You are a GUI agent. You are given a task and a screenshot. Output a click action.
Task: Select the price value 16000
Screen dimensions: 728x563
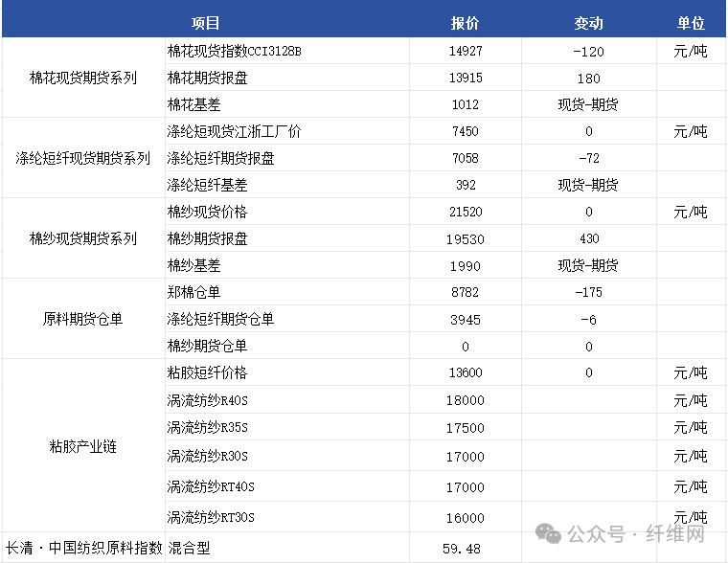click(466, 518)
